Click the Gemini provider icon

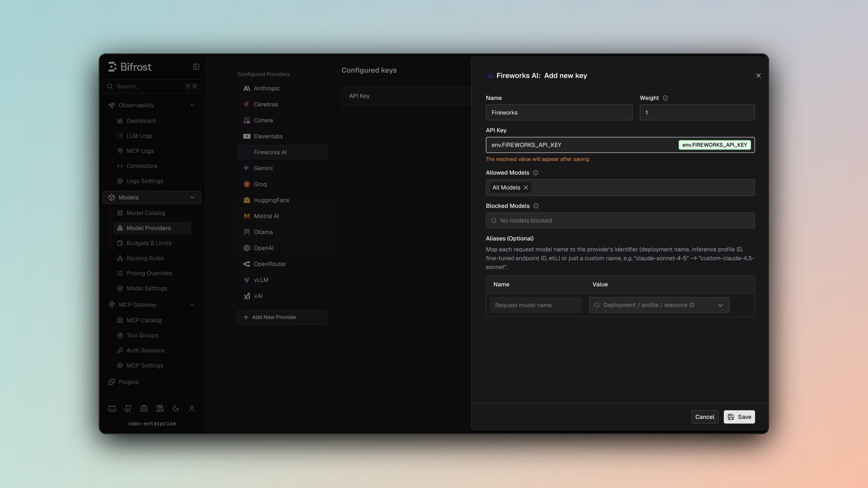coord(247,168)
